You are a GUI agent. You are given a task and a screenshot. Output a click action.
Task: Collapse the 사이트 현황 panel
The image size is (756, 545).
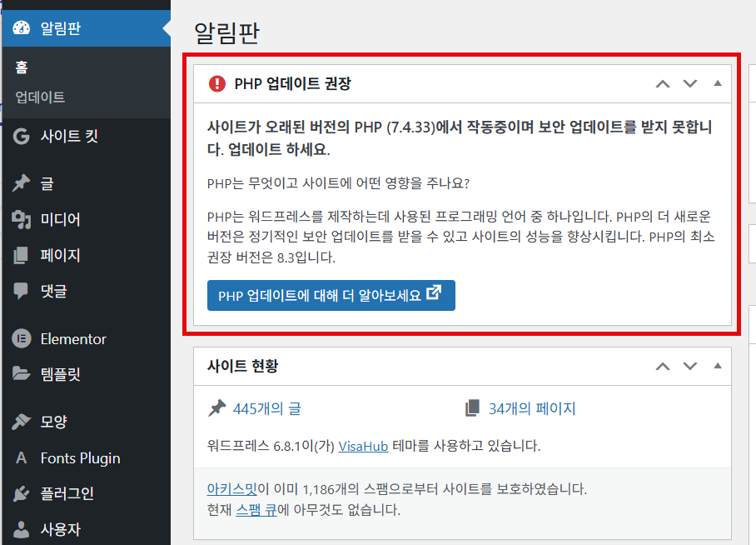click(718, 366)
